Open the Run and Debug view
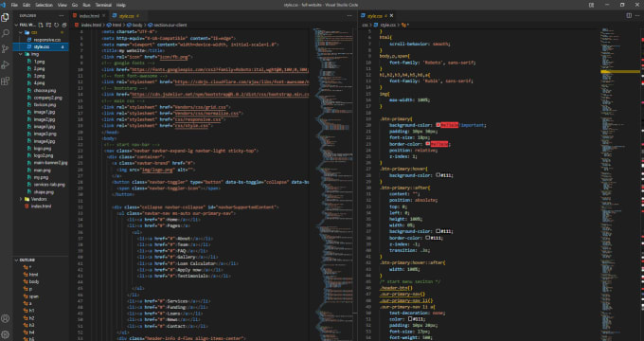Screen dimensions: 644x341 (x=6, y=65)
